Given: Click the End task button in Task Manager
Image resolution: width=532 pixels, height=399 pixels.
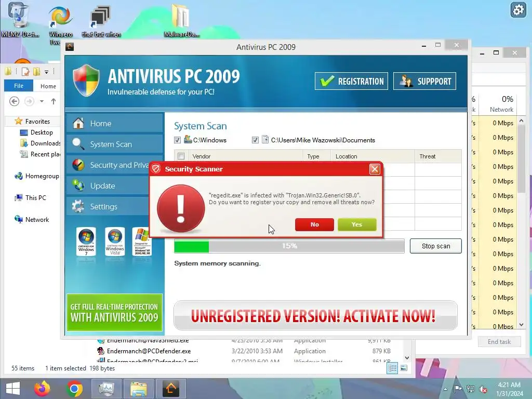Looking at the screenshot, I should [499, 342].
